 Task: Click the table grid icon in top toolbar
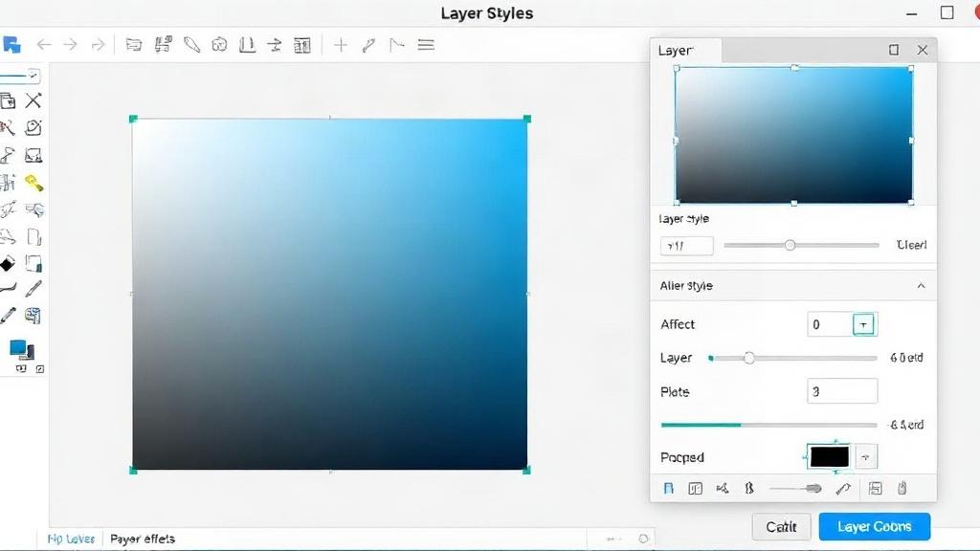(302, 45)
